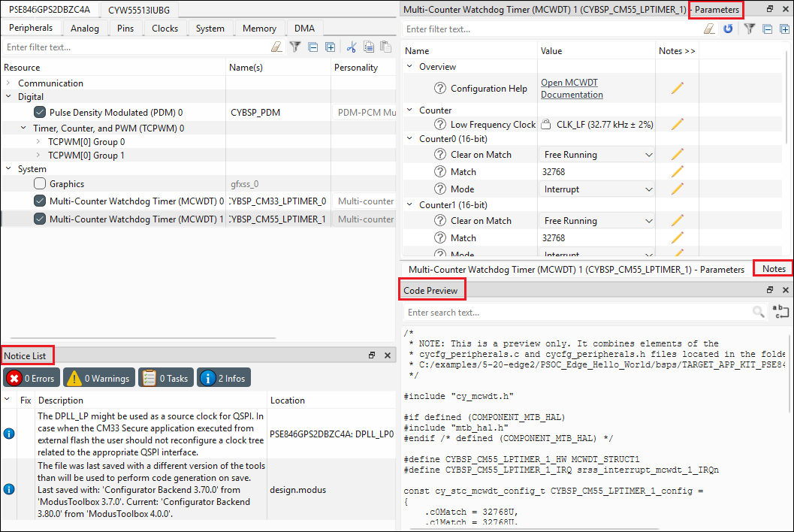Switch to the Memory tab
794x532 pixels.
click(x=259, y=29)
